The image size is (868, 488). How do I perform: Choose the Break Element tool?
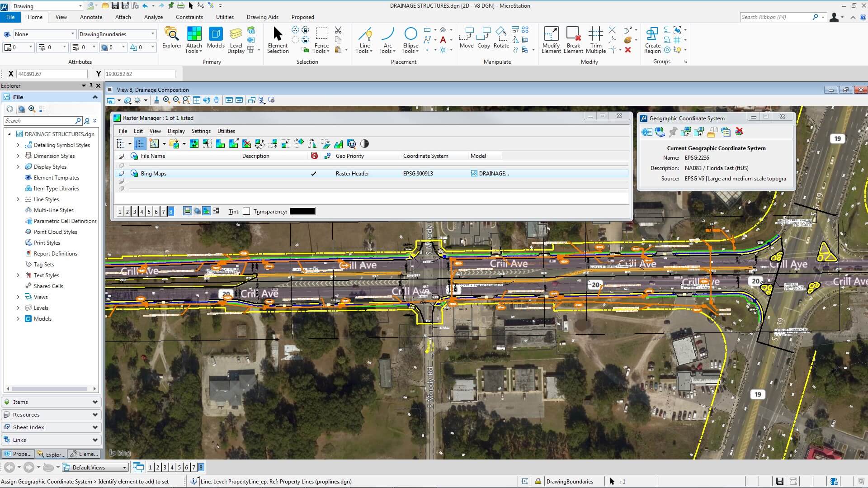coord(573,40)
